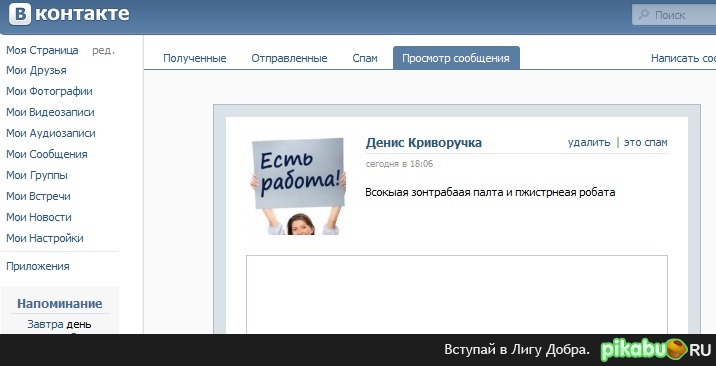Open Приложения in sidebar
716x366 pixels.
pos(37,267)
